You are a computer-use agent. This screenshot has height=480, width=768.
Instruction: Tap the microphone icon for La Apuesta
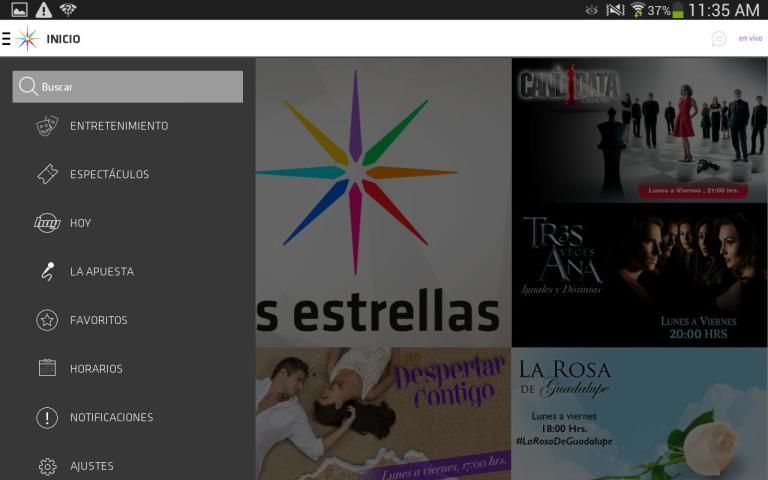pyautogui.click(x=47, y=271)
